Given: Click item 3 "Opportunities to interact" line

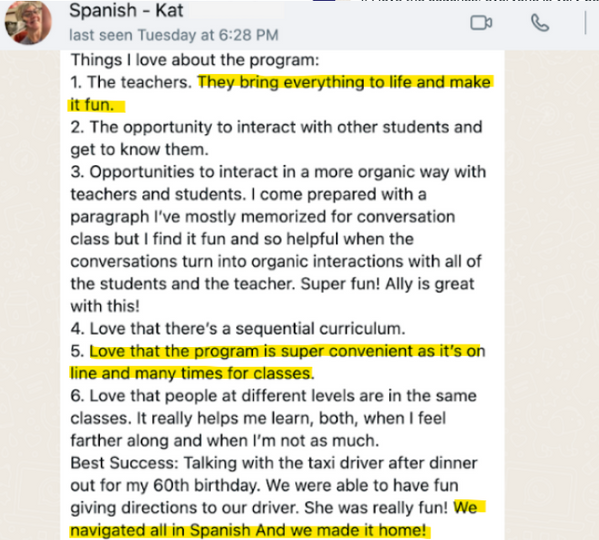Looking at the screenshot, I should [278, 172].
